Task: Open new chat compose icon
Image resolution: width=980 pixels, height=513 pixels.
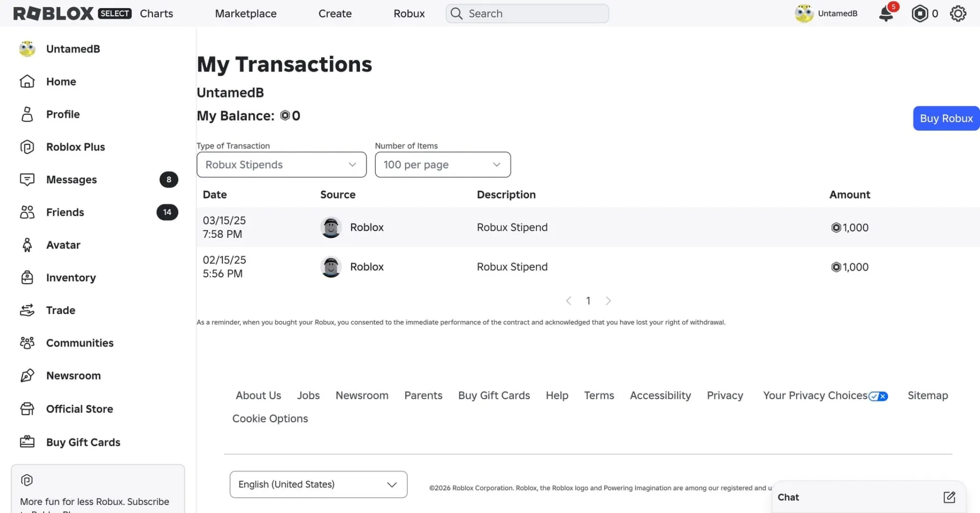Action: pyautogui.click(x=949, y=497)
